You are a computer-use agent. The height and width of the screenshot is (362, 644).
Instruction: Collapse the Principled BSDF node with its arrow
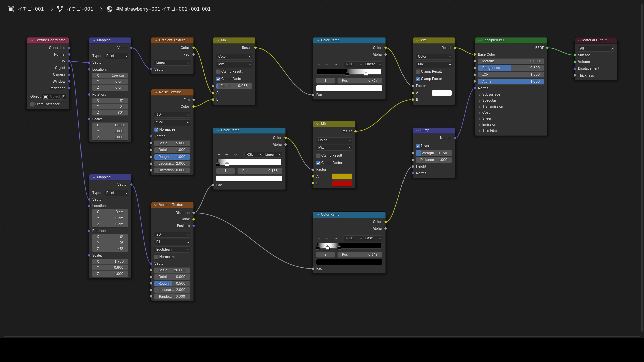click(x=479, y=40)
